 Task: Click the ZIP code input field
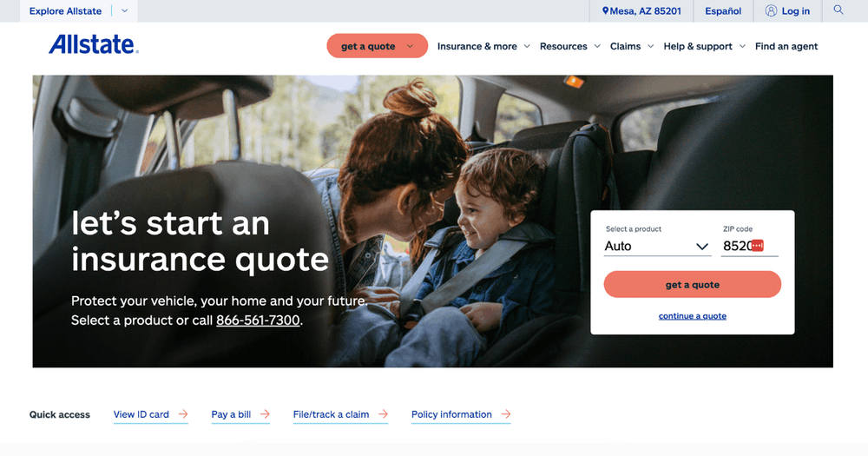pos(750,246)
